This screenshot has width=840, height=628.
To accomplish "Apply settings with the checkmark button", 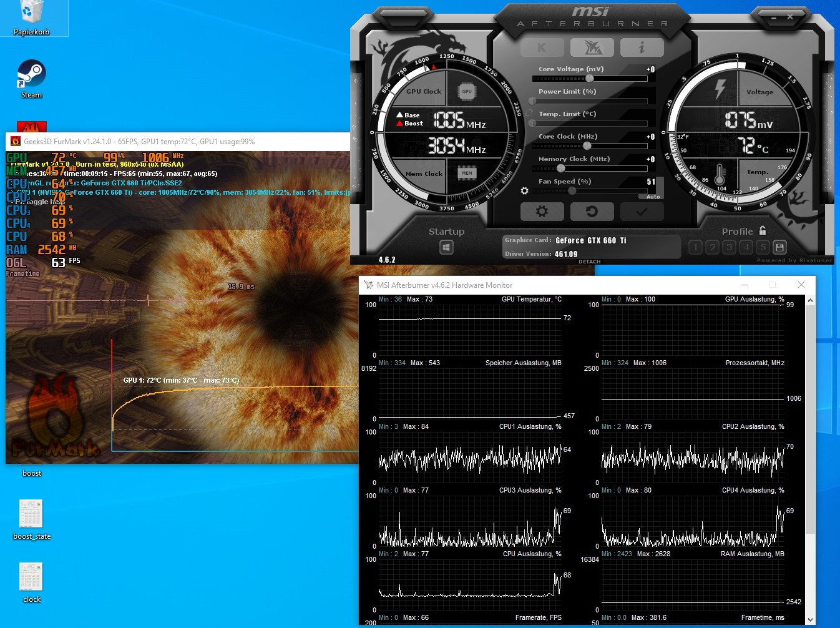I will point(642,212).
